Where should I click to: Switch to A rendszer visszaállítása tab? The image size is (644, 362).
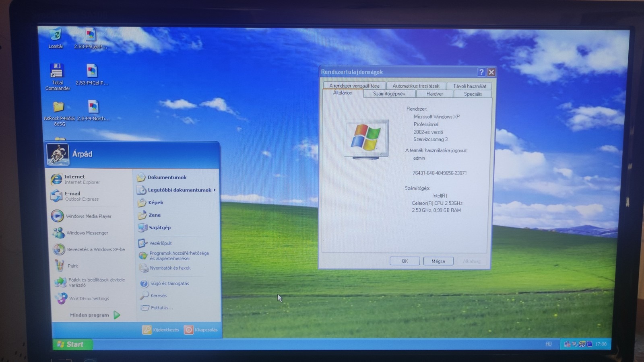354,86
